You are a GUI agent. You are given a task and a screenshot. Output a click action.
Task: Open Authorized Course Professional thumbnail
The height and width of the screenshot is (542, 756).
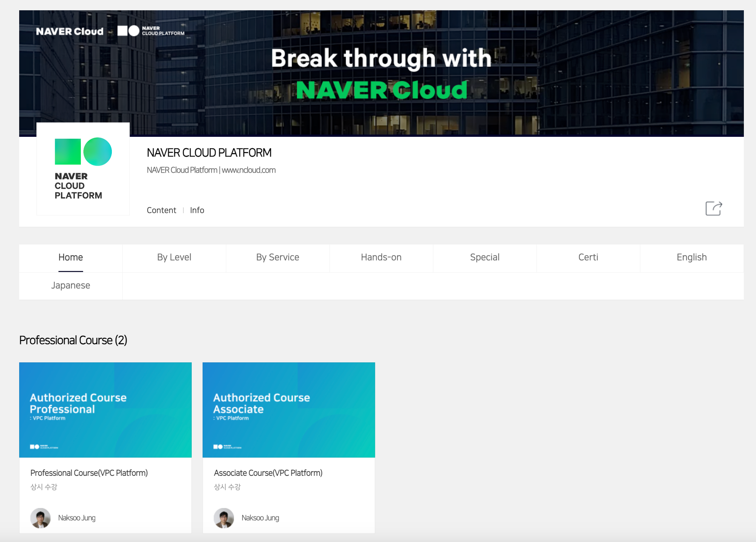point(105,410)
